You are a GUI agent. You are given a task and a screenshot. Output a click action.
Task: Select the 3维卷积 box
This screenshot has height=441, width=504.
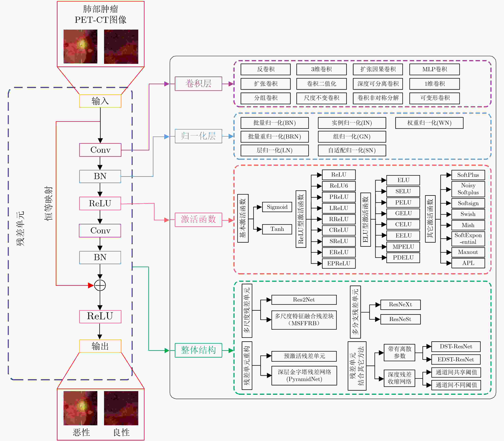(x=321, y=69)
